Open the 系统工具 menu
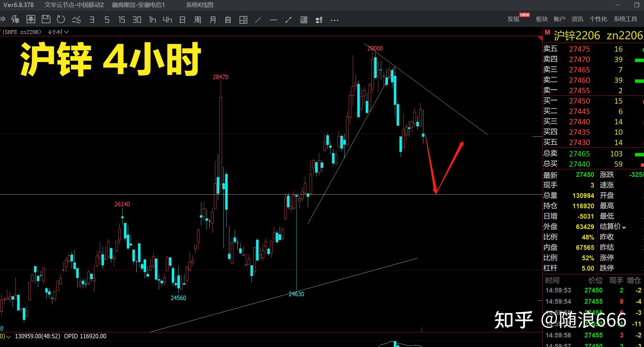Screen dimensions: 644x347 click(x=625, y=19)
